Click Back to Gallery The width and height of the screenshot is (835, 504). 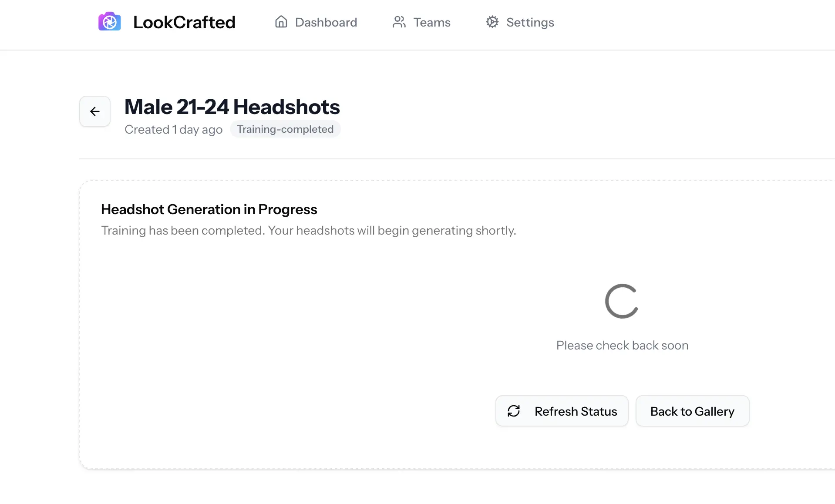coord(692,411)
